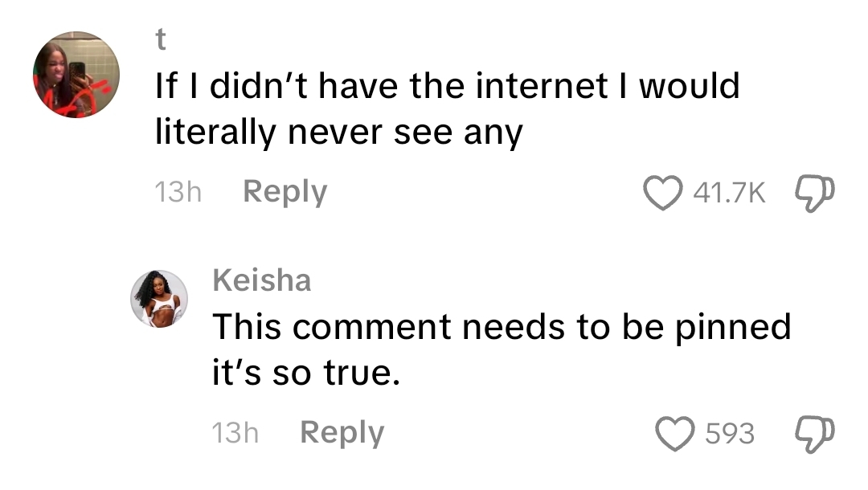Click the 13h timestamp on Keisha's reply
Viewport: 868px width, 490px height.
235,433
